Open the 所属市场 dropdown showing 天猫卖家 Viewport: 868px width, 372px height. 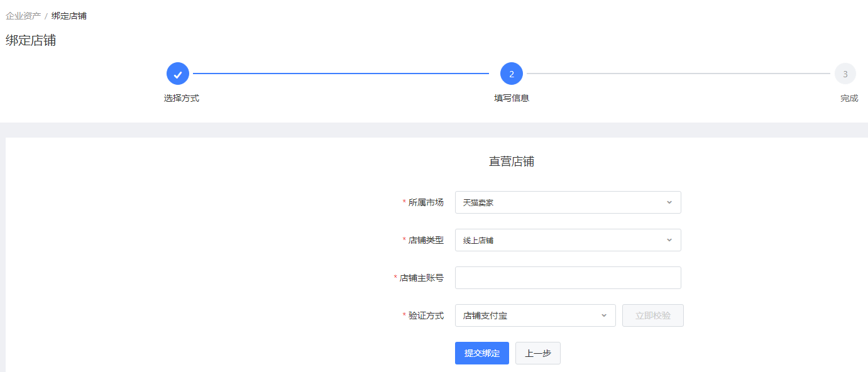point(568,202)
